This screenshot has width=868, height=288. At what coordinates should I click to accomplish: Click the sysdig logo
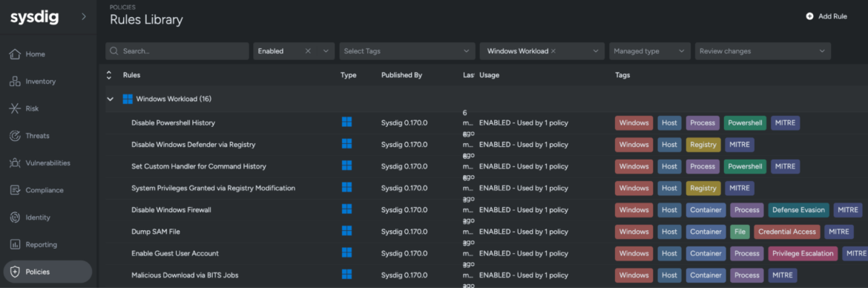pos(34,17)
